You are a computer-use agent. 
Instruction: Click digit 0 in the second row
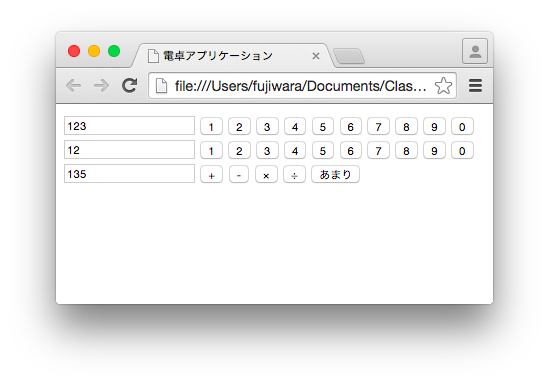pyautogui.click(x=462, y=151)
